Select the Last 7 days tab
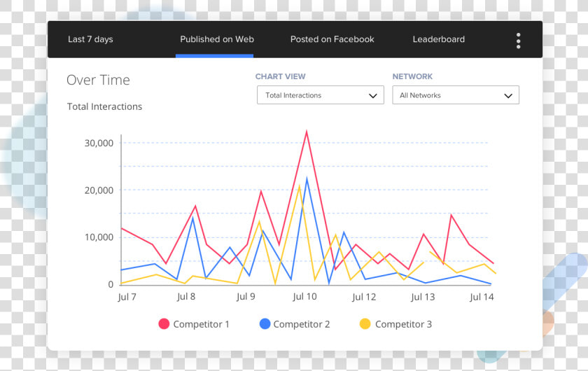Viewport: 588px width, 371px height. [90, 39]
